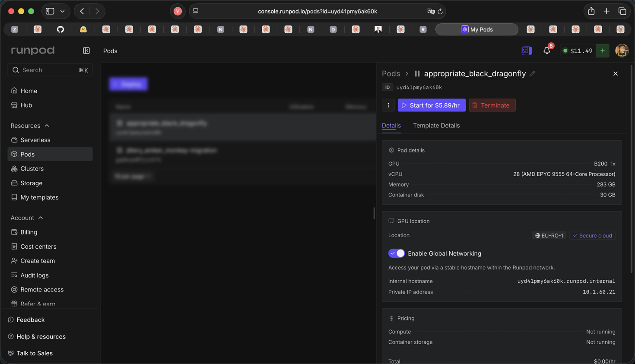Viewport: 635px width, 364px height.
Task: Open the D pinned tab
Action: coord(333,29)
